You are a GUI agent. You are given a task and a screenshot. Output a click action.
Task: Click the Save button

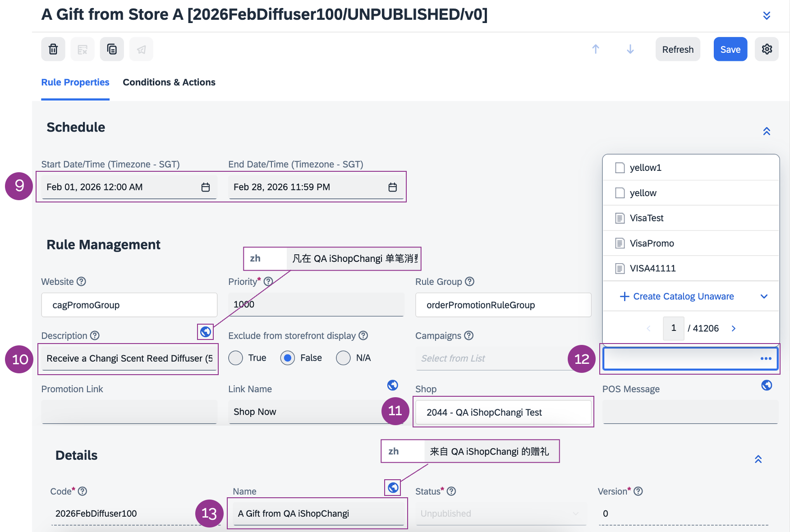pyautogui.click(x=730, y=49)
